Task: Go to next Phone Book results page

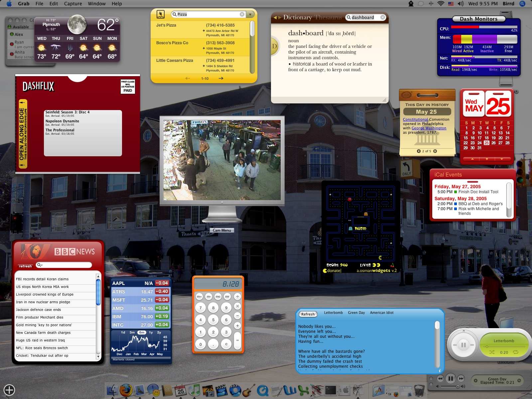Action: pyautogui.click(x=221, y=78)
